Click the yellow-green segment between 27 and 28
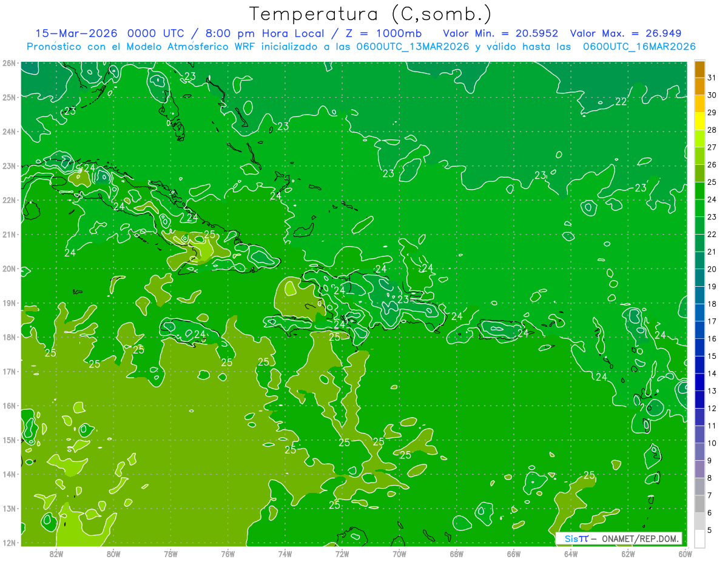 tap(699, 139)
